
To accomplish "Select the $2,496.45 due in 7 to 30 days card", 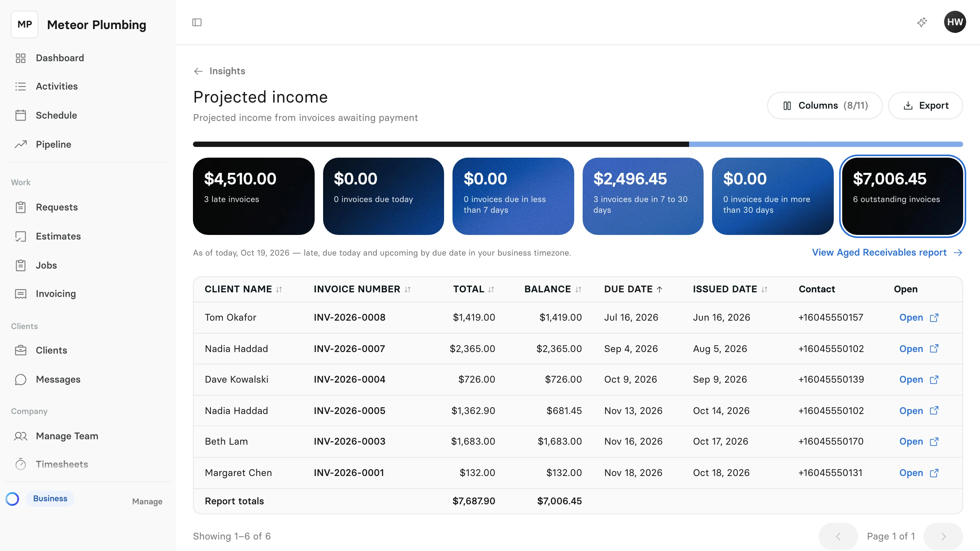I will [643, 196].
